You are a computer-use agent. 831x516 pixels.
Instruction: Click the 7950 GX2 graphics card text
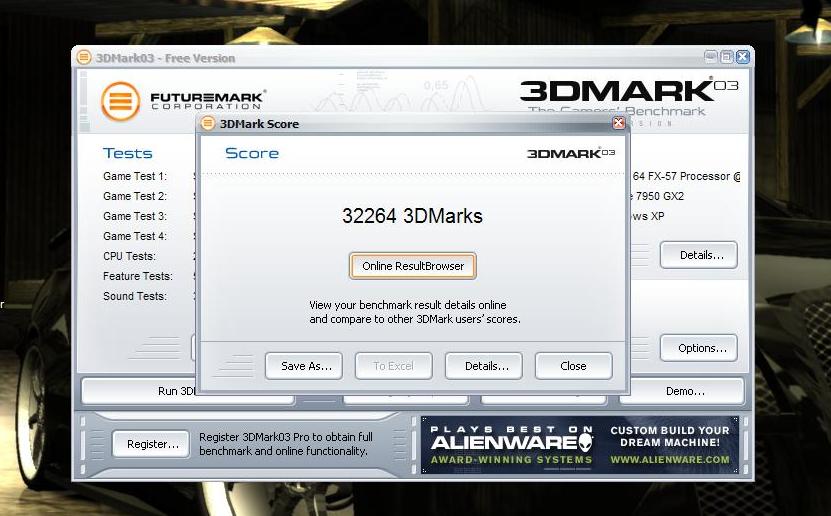pyautogui.click(x=659, y=196)
